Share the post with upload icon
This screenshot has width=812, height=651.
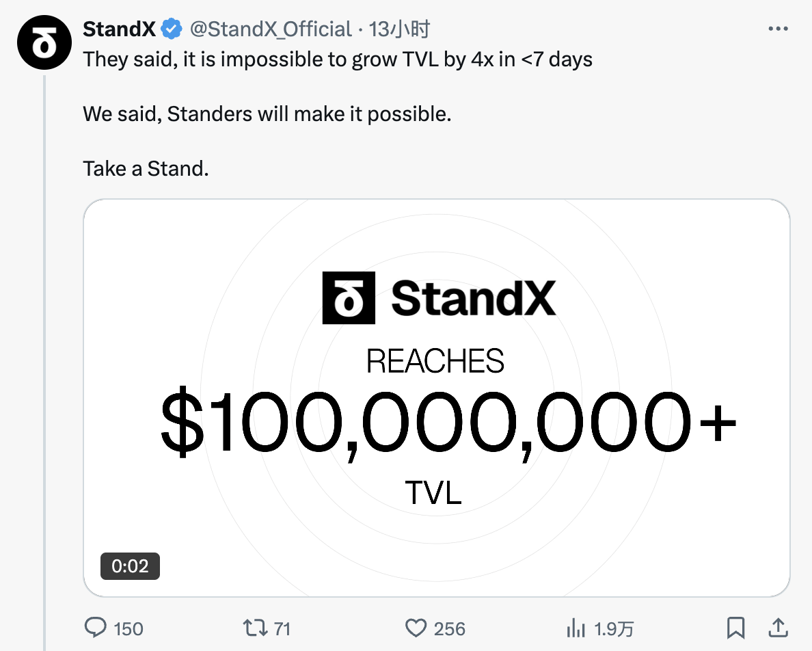click(778, 628)
